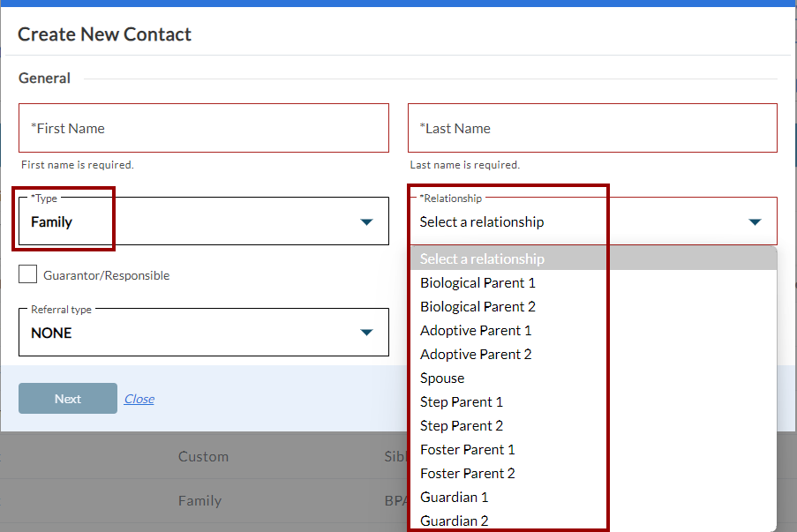Select Biological Parent 1 from list
797x532 pixels.
pyautogui.click(x=477, y=282)
